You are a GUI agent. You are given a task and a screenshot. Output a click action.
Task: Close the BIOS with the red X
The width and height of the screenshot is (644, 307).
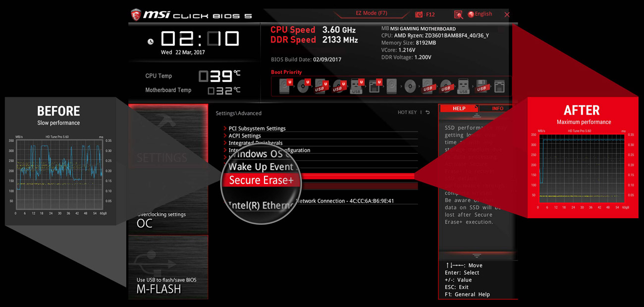(x=507, y=15)
